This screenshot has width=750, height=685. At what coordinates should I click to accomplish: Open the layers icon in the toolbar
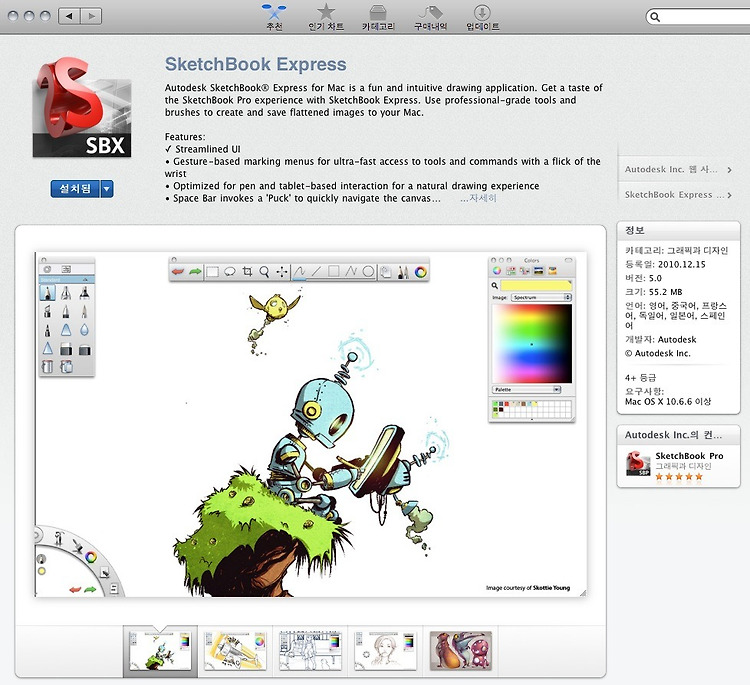click(386, 272)
